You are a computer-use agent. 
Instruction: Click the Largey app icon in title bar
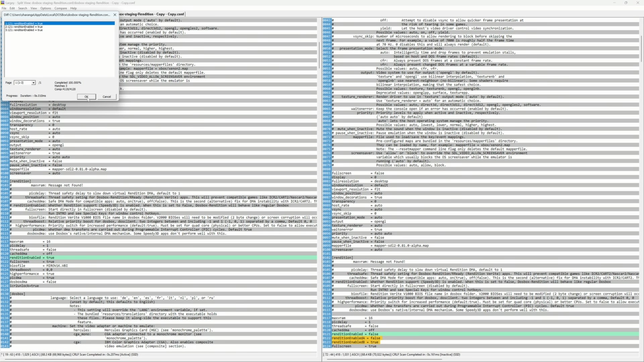coord(3,3)
